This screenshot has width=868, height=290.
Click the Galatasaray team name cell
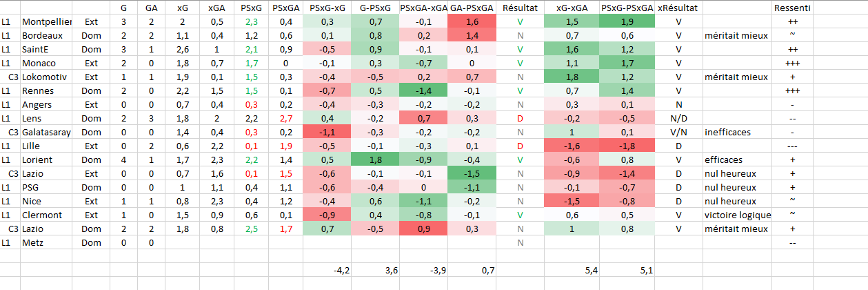click(46, 132)
